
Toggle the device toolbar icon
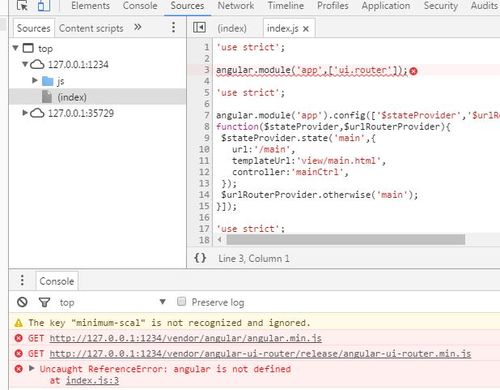[44, 5]
